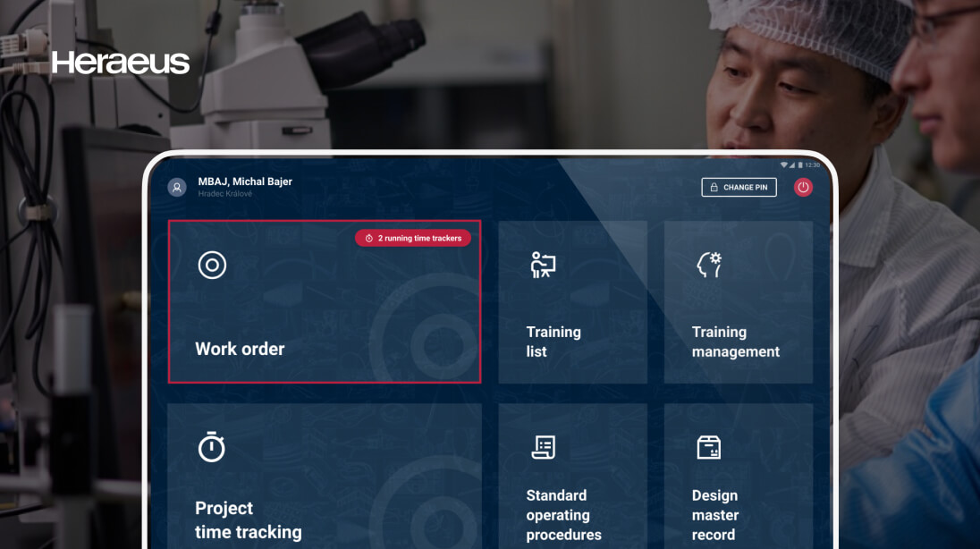Click the Work order label
980x549 pixels.
[x=240, y=349]
